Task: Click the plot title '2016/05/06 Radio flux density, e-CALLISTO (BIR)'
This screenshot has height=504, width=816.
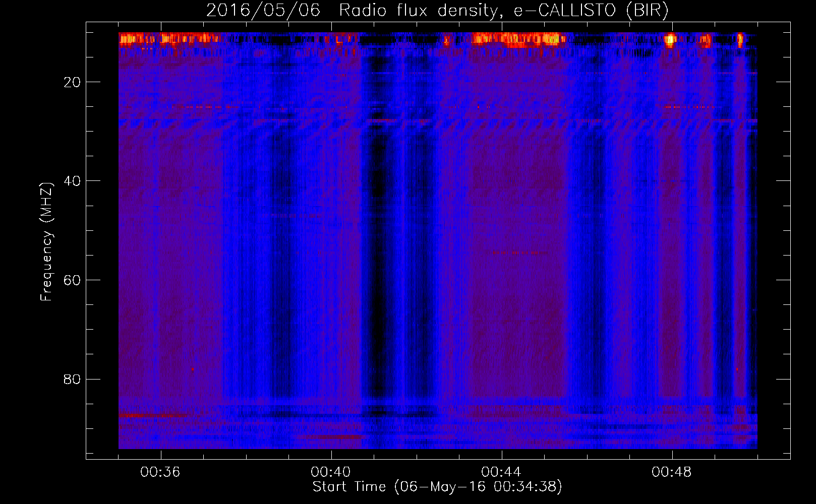Action: tap(437, 11)
